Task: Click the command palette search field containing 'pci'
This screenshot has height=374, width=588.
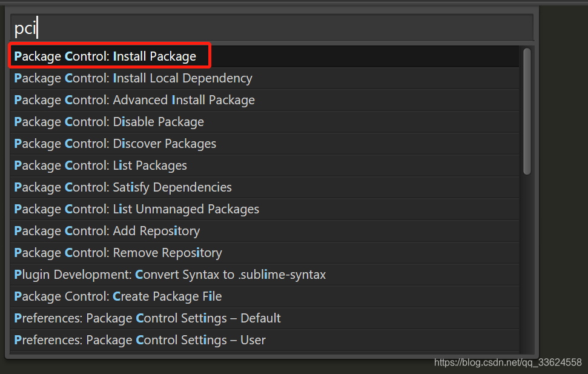Action: [x=272, y=27]
